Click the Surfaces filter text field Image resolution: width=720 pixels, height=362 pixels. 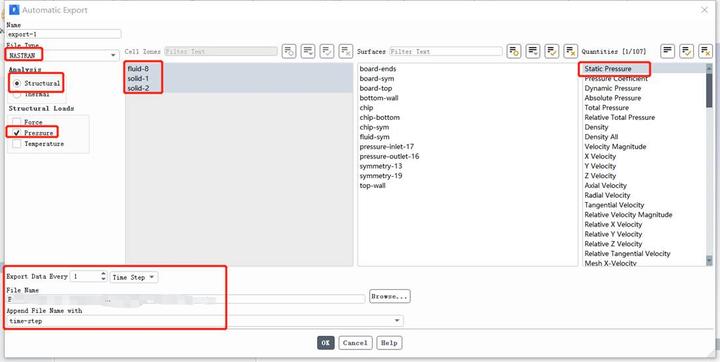coord(446,51)
